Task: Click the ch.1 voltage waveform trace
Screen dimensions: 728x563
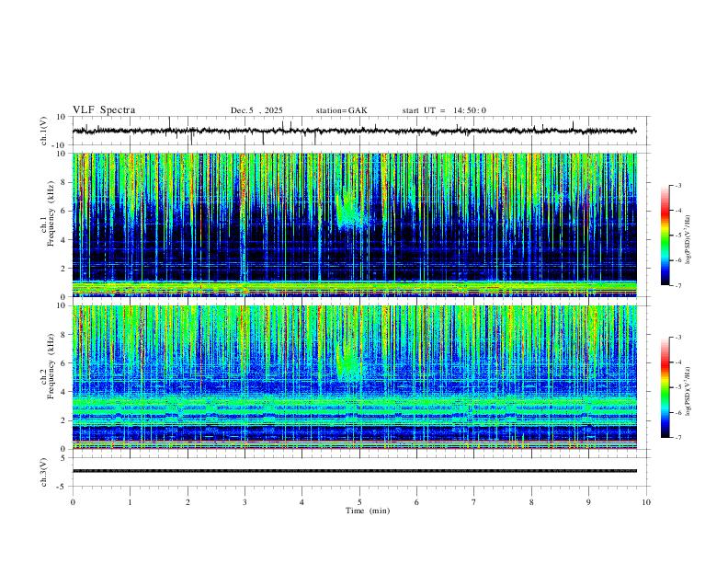Action: 354,131
